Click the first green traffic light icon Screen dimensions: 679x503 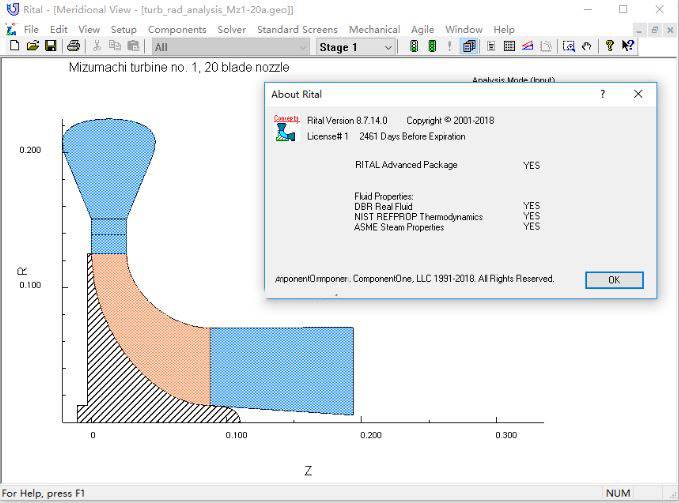(x=414, y=46)
